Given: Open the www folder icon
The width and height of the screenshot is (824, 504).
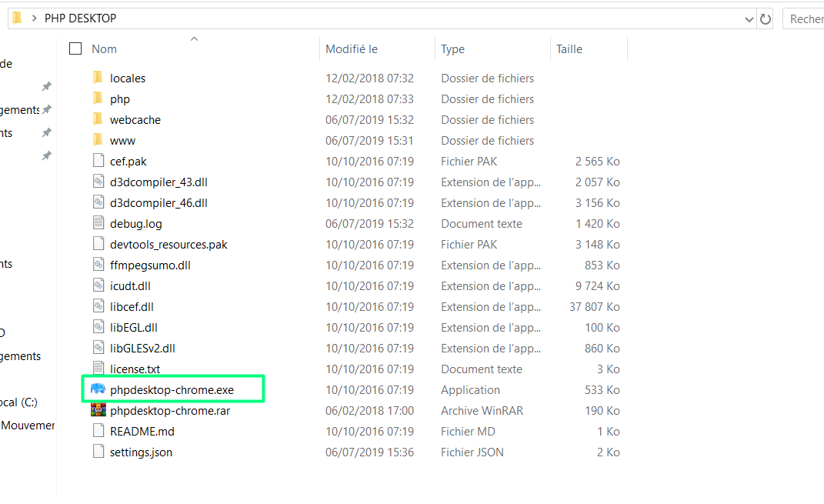Looking at the screenshot, I should click(x=98, y=140).
